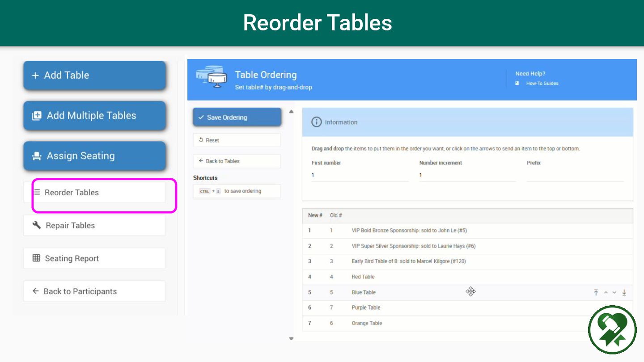Screen dimensions: 644x362
Task: Open the Seating Report
Action: point(94,258)
